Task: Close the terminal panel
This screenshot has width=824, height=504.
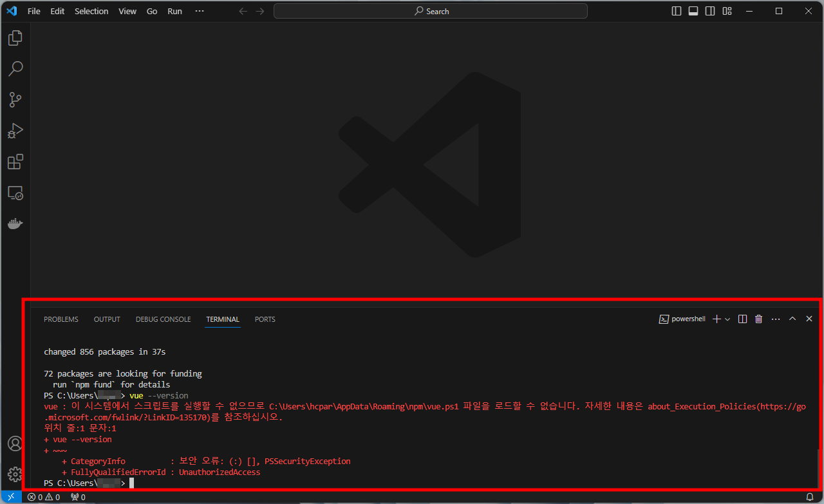Action: tap(809, 319)
